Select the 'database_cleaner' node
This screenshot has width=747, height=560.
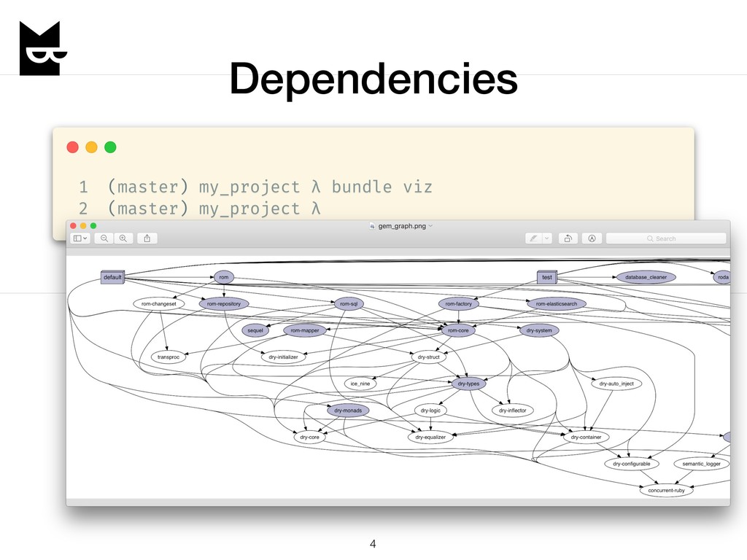[x=646, y=277]
